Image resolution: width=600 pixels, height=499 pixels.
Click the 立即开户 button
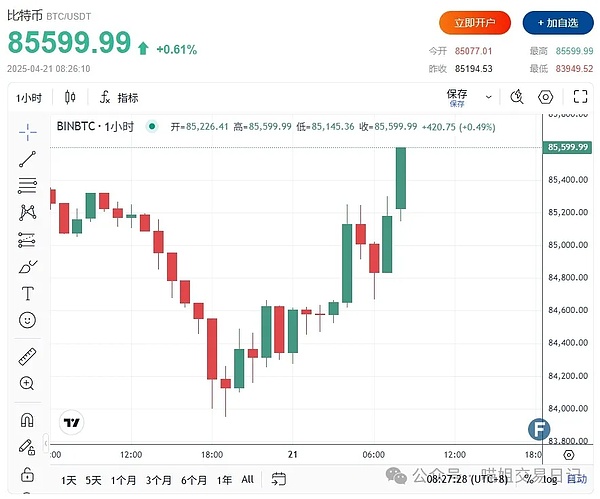[475, 22]
